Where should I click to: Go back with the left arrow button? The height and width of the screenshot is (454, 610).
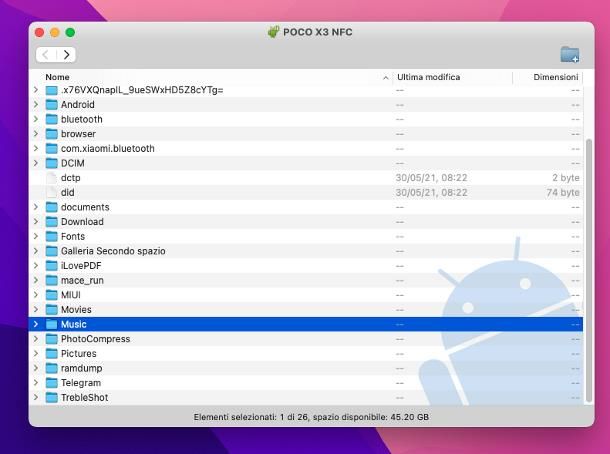coord(46,54)
